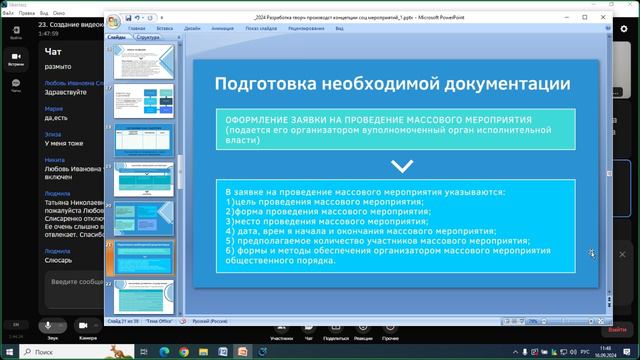
Task: Click the 'Тема Office' status bar entry
Action: coord(159,321)
